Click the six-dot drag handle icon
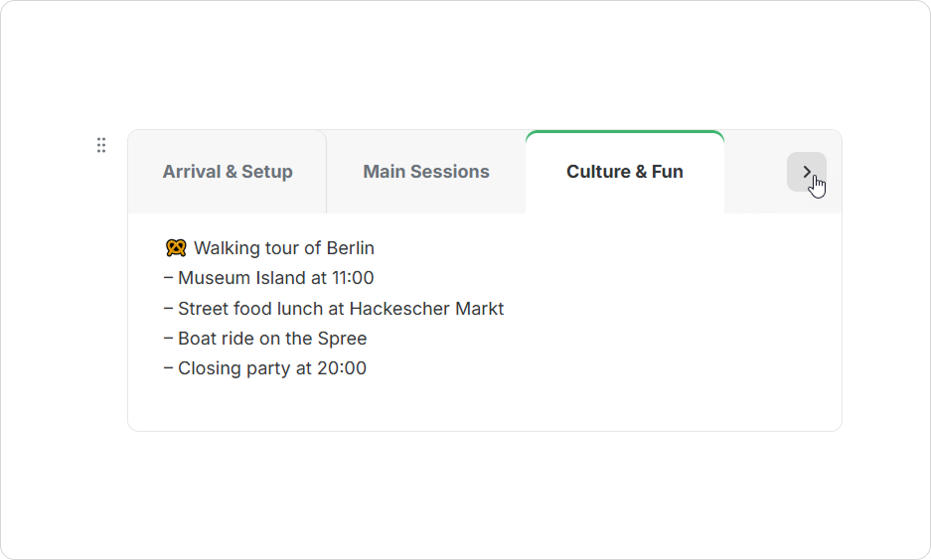The width and height of the screenshot is (931, 560). coord(101,145)
